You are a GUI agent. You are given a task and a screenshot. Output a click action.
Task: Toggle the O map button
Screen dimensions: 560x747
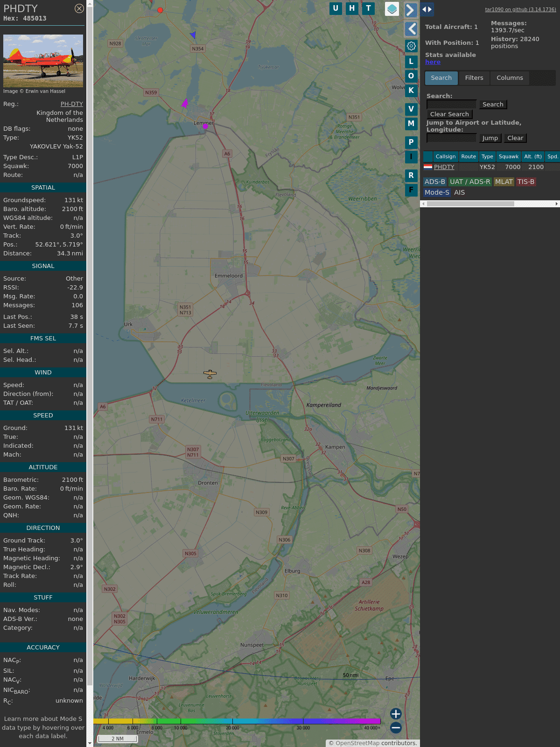coord(411,76)
